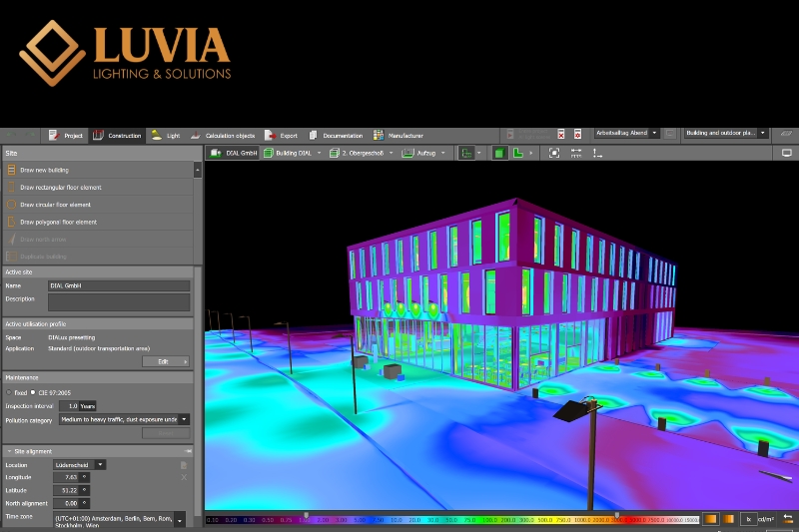Expand the 2. Obergeschoß storey dropdown
Screen dimensions: 799x532
pyautogui.click(x=392, y=153)
